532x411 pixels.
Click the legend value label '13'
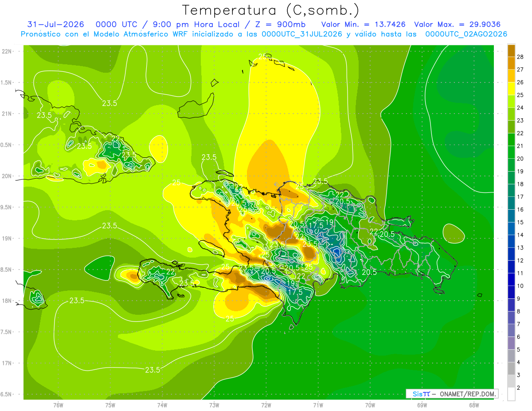520,248
